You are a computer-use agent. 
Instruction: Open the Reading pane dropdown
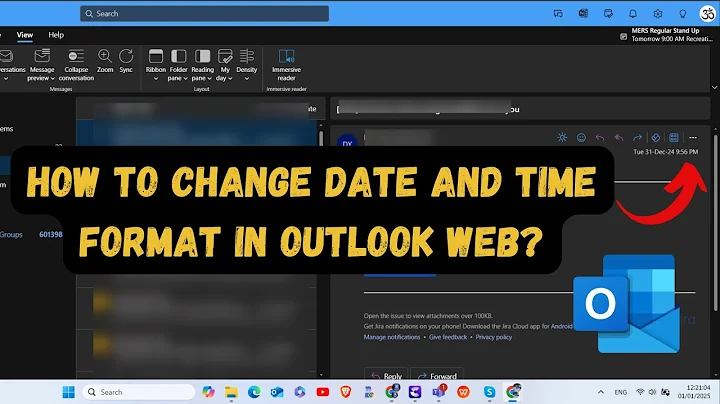click(x=202, y=65)
